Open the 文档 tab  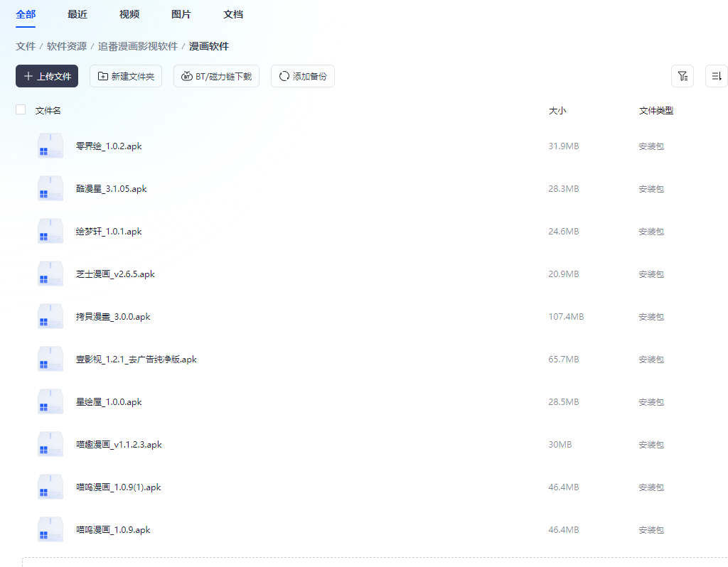(233, 14)
